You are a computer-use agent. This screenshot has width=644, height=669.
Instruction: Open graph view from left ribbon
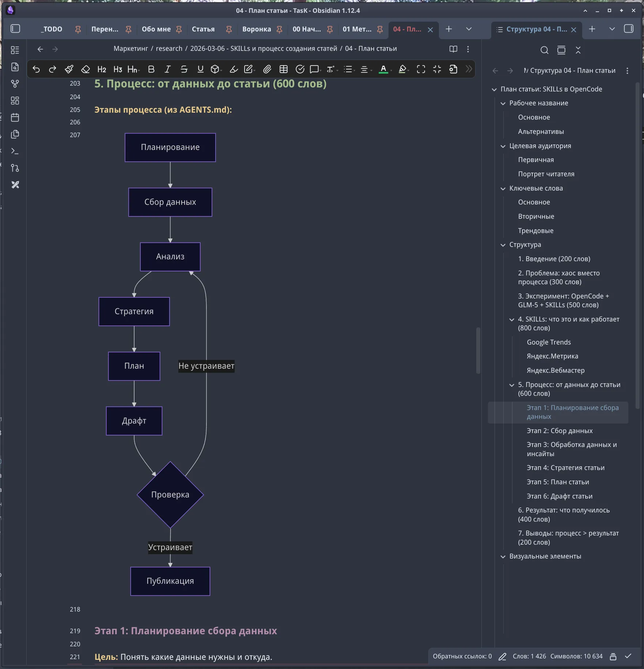tap(15, 84)
